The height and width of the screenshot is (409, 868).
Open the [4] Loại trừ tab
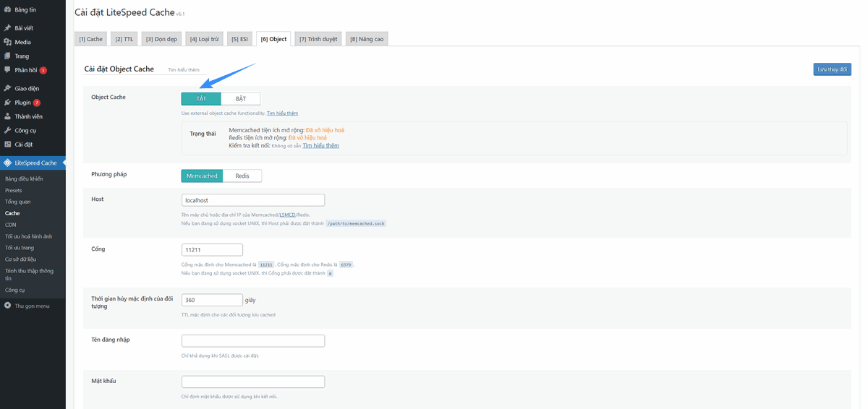click(x=204, y=39)
